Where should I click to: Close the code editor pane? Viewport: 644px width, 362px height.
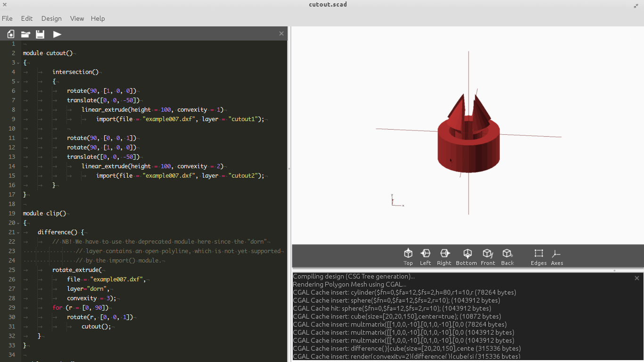281,33
